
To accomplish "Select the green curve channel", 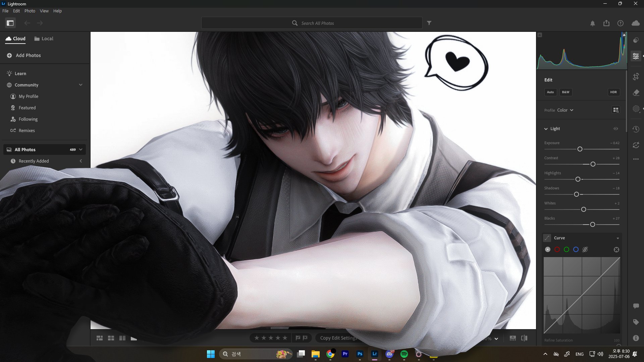I will (567, 249).
